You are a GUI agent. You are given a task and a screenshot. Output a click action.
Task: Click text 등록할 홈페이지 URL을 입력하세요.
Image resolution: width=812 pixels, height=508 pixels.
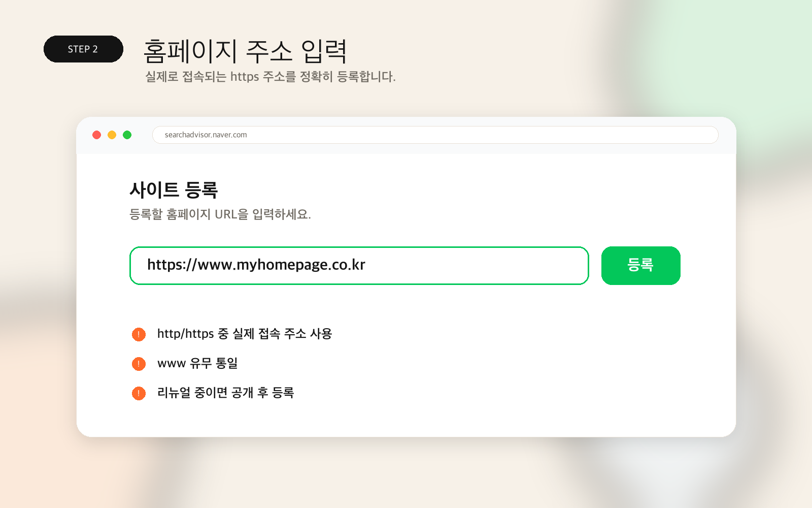click(220, 214)
